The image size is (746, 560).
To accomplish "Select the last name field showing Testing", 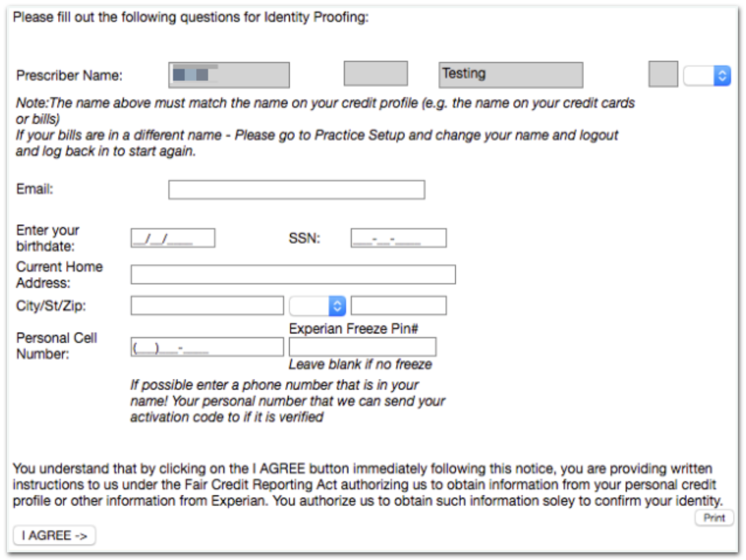I will [512, 74].
